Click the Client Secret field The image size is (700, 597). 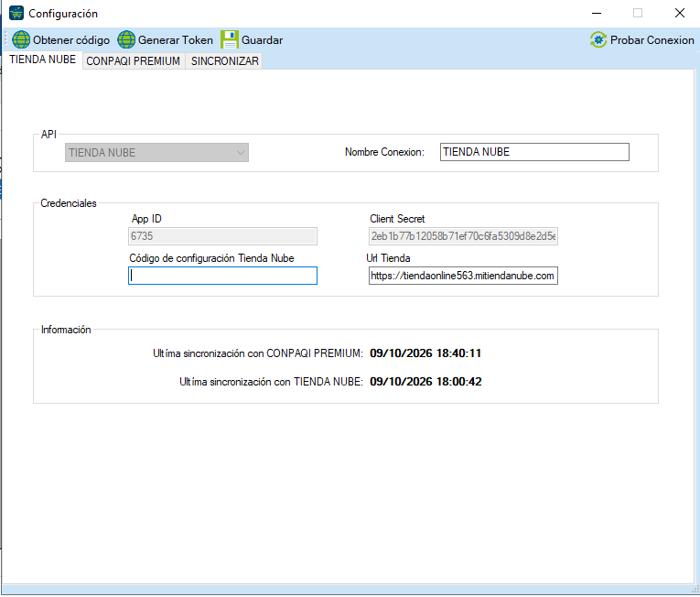463,236
